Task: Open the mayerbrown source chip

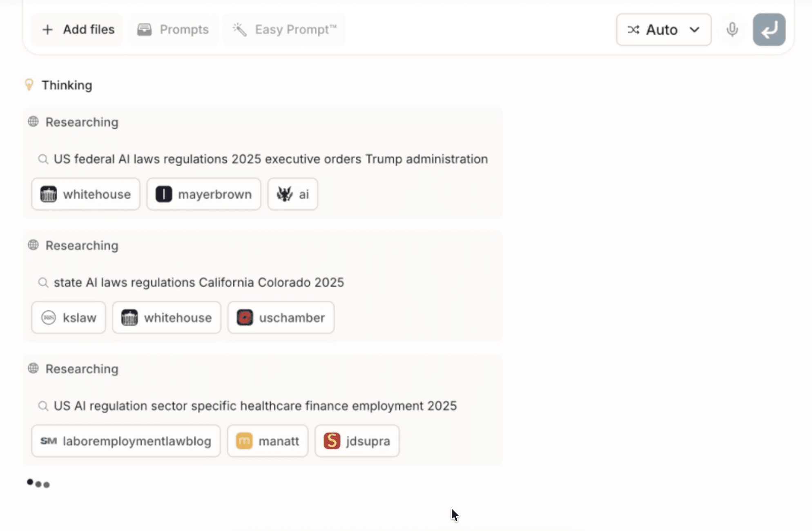Action: coord(204,194)
